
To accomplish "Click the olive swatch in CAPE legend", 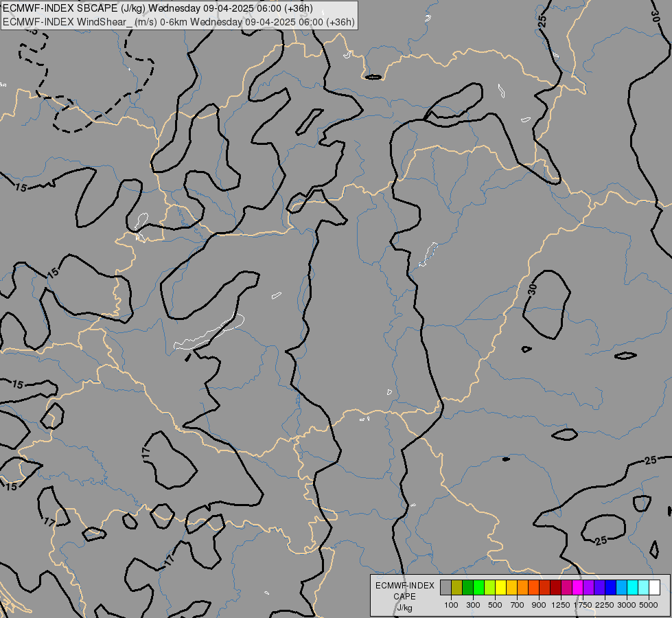I will pos(457,588).
